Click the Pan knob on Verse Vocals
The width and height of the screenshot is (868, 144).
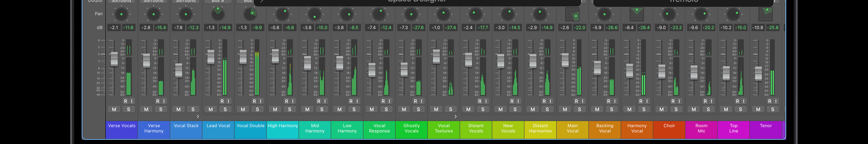pyautogui.click(x=121, y=14)
